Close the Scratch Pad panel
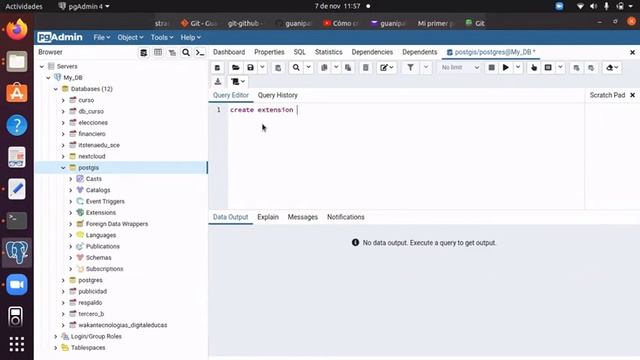640x360 pixels. coord(633,95)
